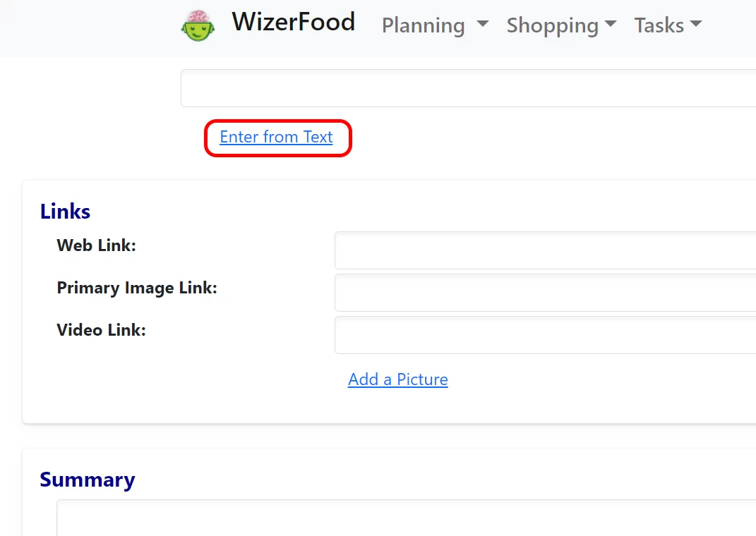Click the Summary section heading
The image size is (756, 536).
(87, 480)
